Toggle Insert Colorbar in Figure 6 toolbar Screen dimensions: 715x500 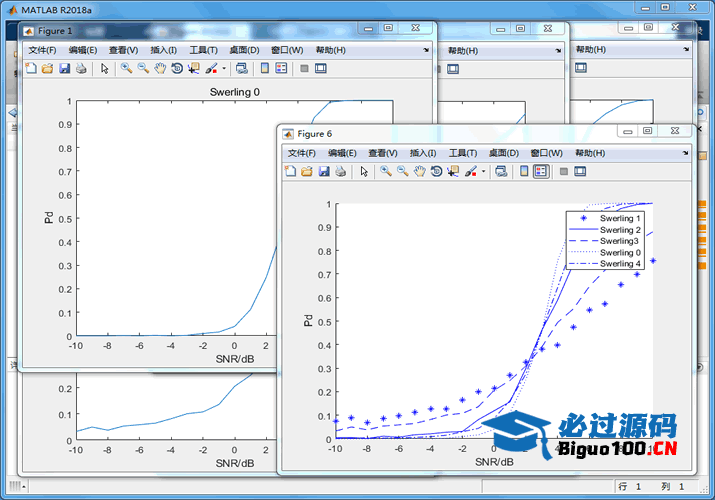pyautogui.click(x=524, y=171)
